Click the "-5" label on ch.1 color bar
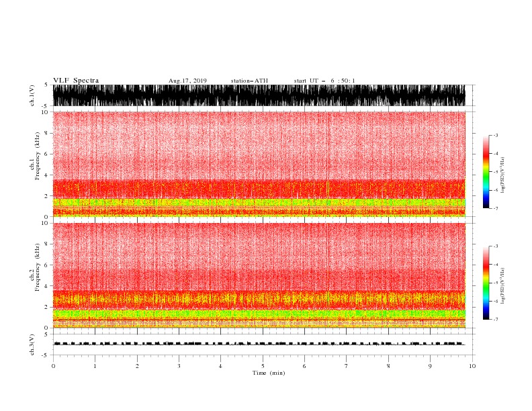 click(x=495, y=172)
